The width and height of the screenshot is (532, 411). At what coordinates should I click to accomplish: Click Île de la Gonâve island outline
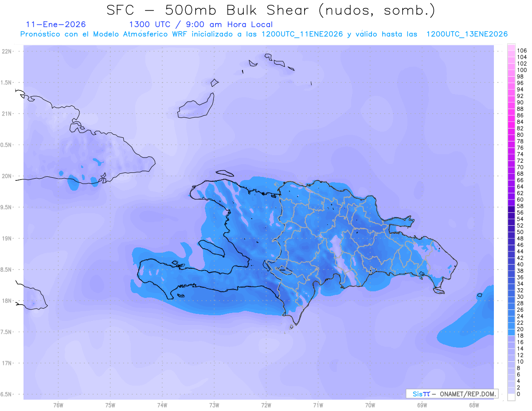click(211, 248)
